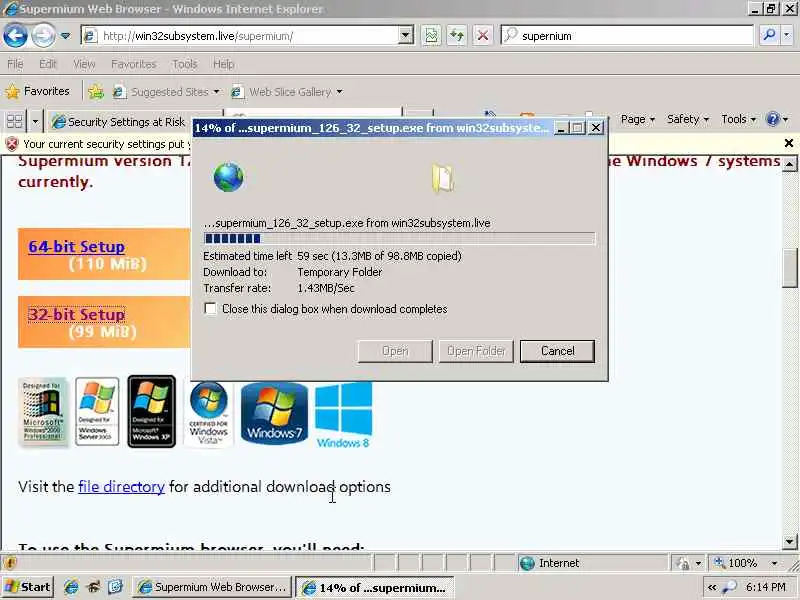
Task: Click the Favorites star button
Action: [x=38, y=91]
